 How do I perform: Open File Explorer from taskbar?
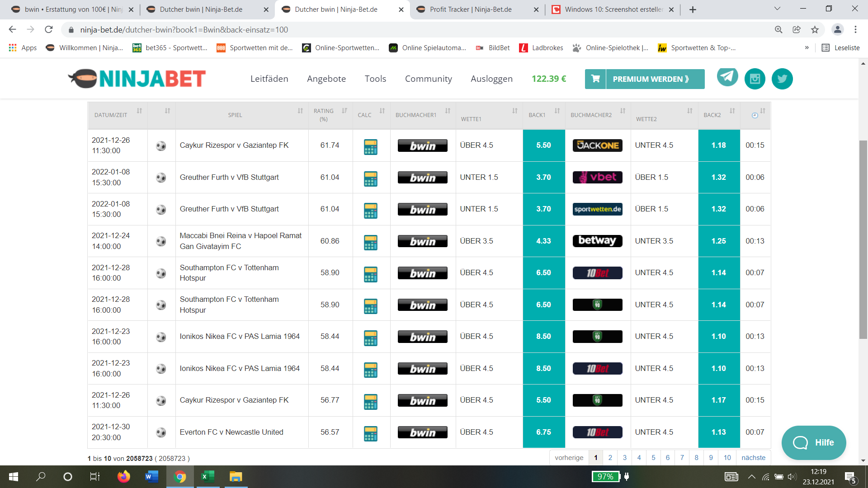(236, 477)
